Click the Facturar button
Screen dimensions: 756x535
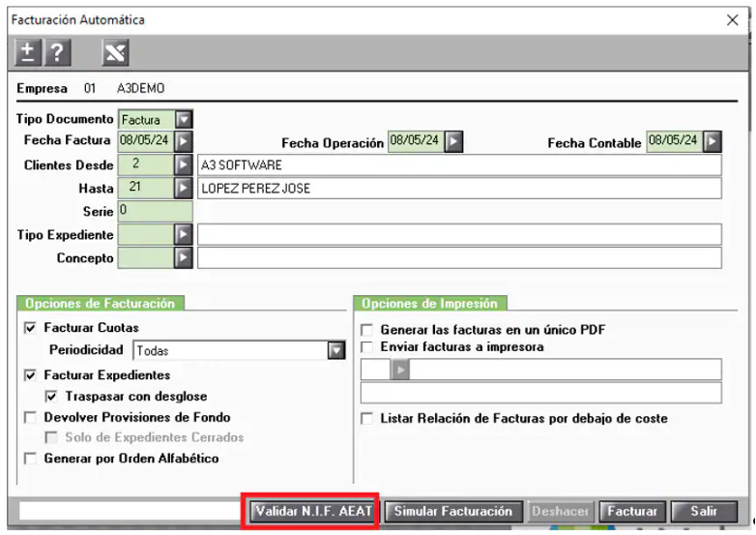click(x=632, y=512)
